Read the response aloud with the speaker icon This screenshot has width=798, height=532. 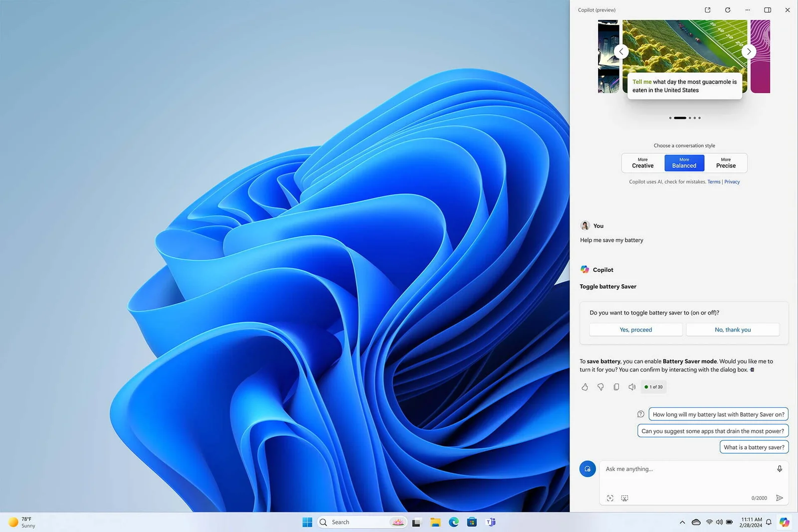(x=632, y=387)
